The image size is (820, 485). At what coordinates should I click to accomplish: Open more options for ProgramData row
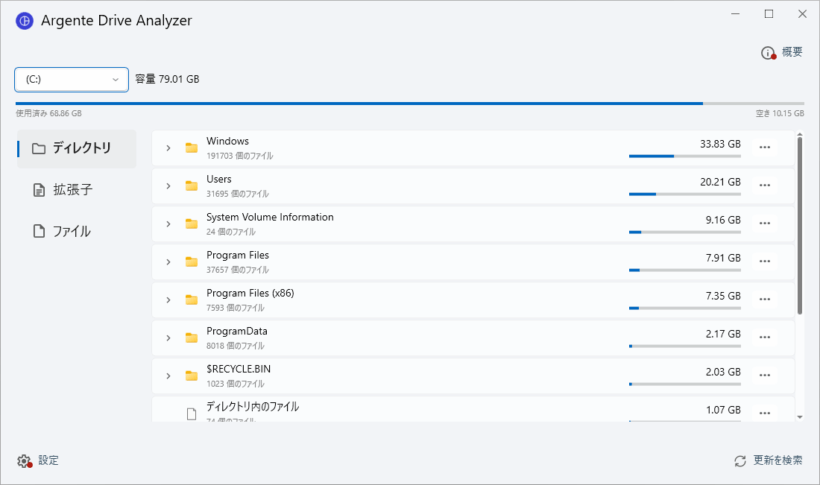tap(765, 337)
